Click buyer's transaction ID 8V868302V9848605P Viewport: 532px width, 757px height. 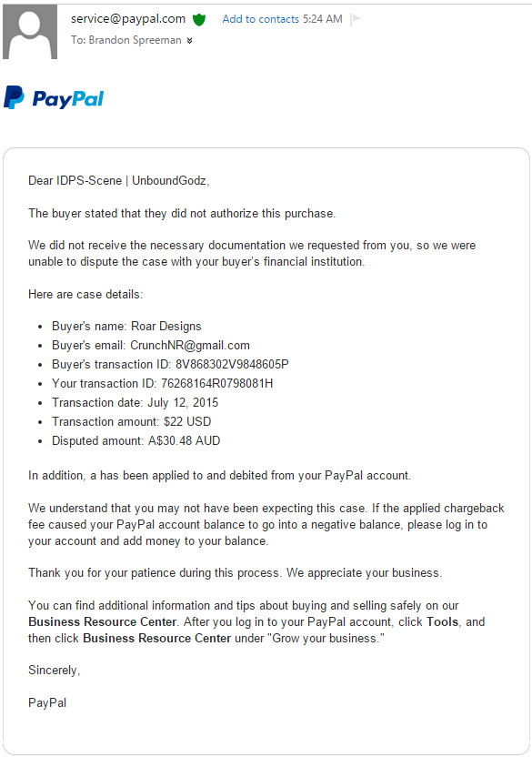[x=232, y=365]
